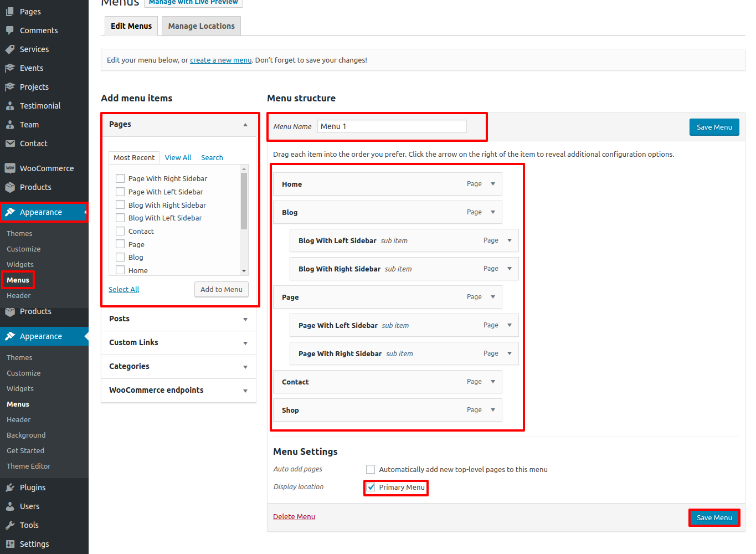Tick the Page checkbox in list
The image size is (756, 554).
(120, 244)
